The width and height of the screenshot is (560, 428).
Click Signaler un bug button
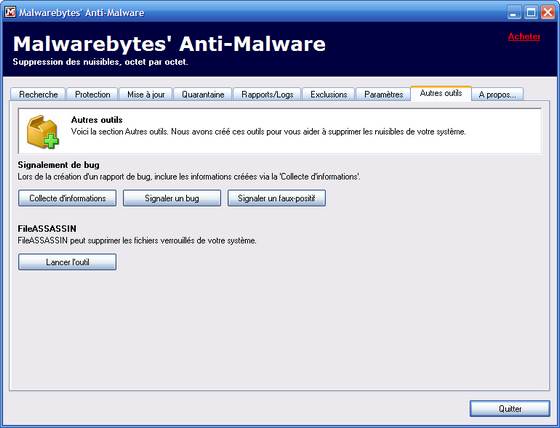[x=172, y=198]
